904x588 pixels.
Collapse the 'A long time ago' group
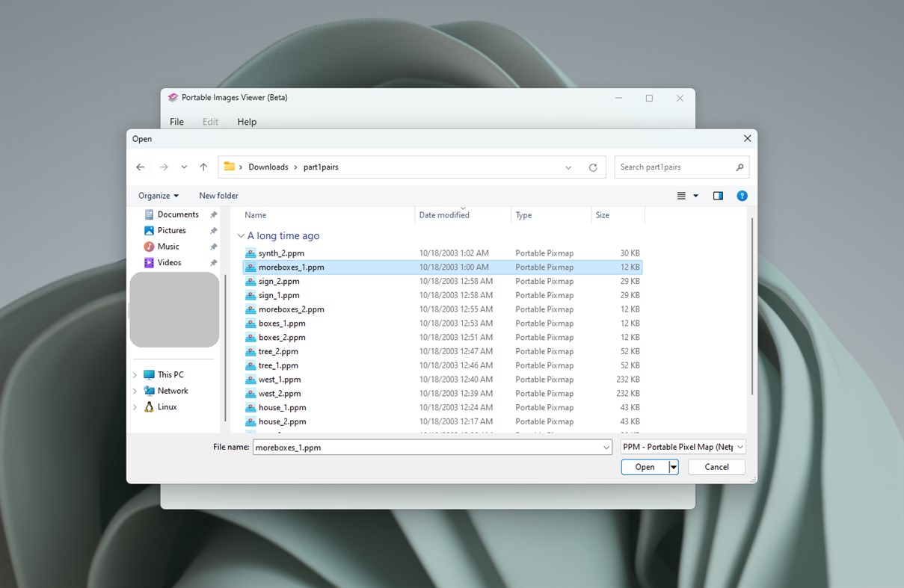point(241,236)
